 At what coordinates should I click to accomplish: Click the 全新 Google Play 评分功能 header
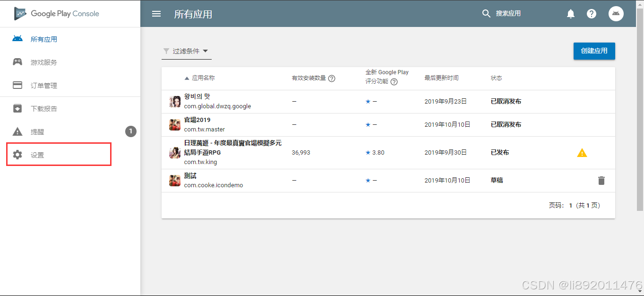point(387,77)
